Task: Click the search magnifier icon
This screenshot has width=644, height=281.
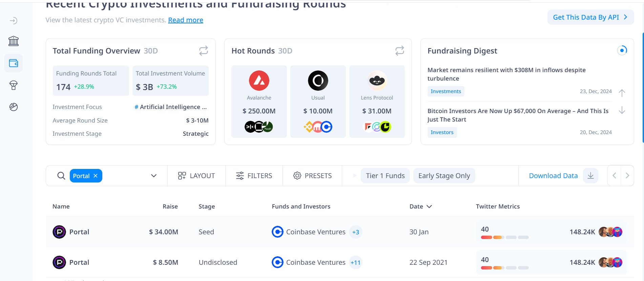Action: 61,176
